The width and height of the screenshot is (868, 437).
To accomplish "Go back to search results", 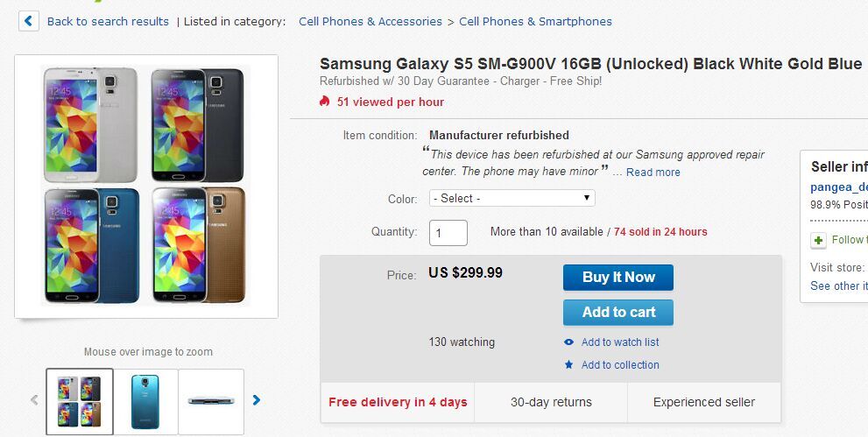I will (x=108, y=21).
